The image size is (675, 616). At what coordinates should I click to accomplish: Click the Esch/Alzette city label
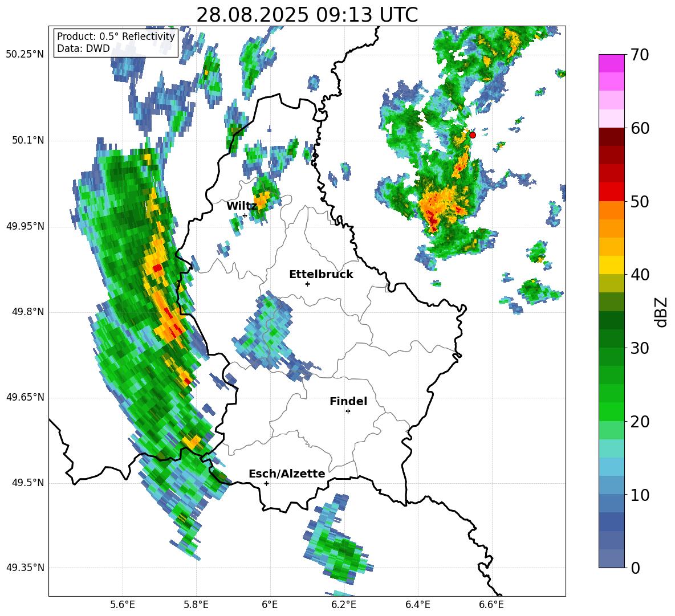(287, 474)
